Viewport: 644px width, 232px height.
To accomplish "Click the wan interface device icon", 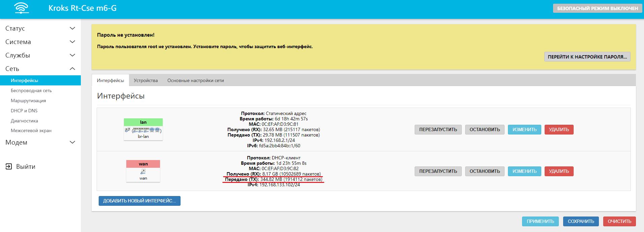I will [143, 171].
